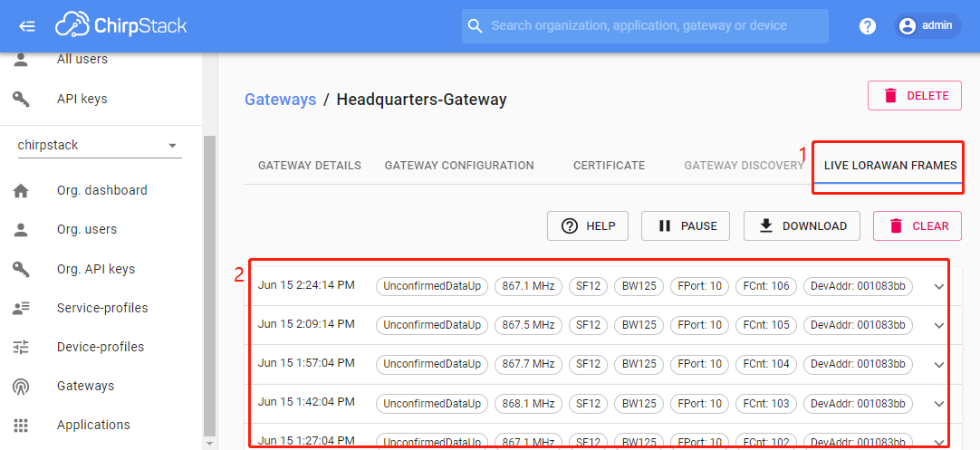Select the Live LoRaWAN Frames tab
980x450 pixels.
click(890, 166)
